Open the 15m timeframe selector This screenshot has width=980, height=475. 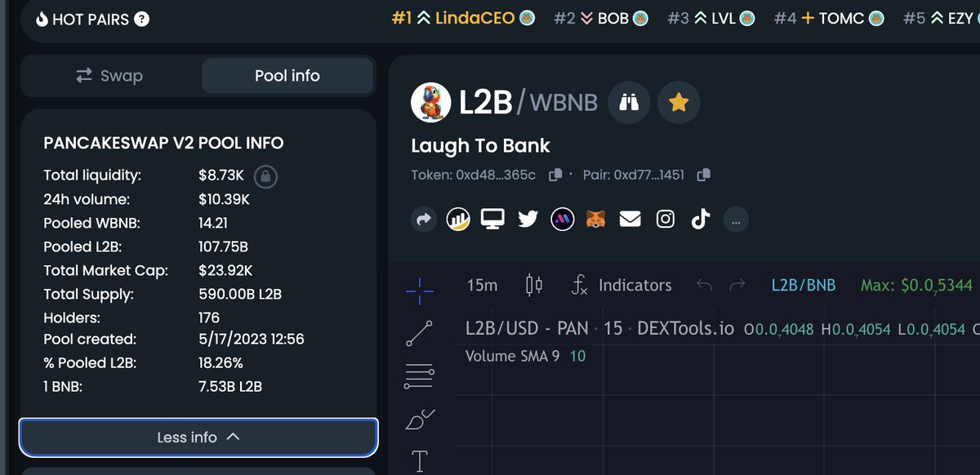482,285
